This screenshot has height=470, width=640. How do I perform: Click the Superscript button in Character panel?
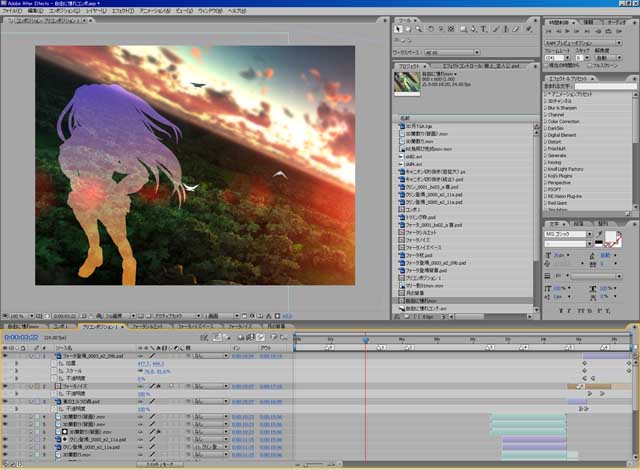click(x=599, y=311)
